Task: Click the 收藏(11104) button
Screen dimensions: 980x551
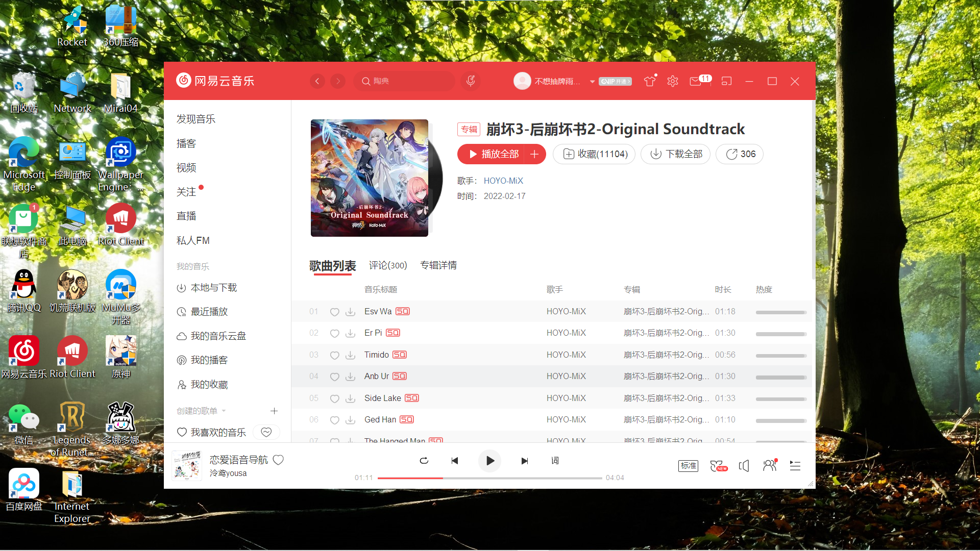Action: pos(594,154)
